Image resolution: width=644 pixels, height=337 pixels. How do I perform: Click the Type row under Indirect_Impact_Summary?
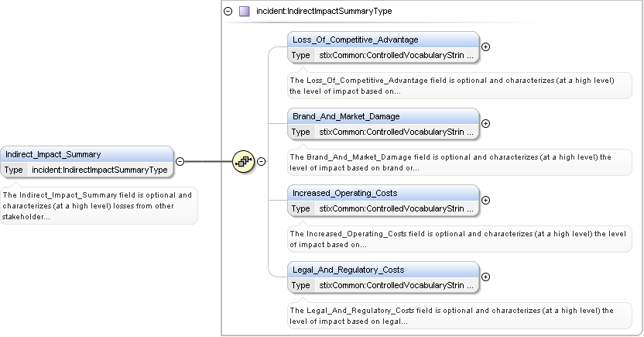tap(86, 170)
